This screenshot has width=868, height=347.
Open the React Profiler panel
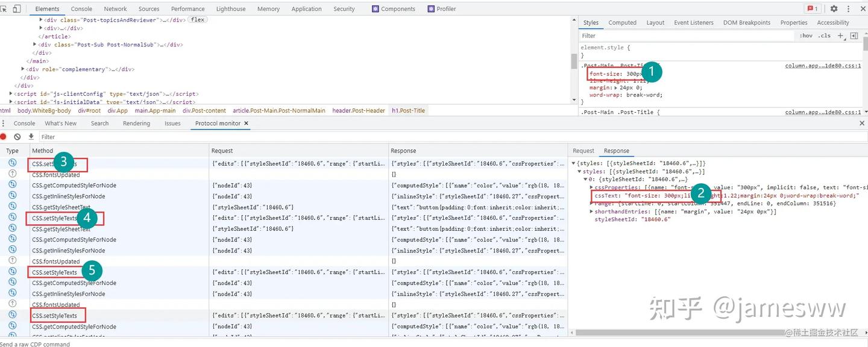(442, 9)
